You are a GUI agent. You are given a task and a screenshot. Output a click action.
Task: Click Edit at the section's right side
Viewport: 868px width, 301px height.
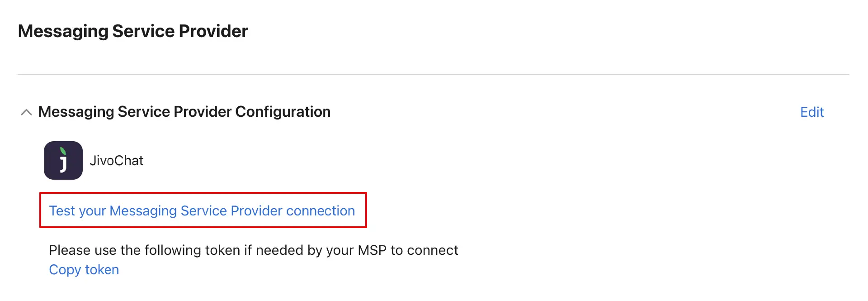pos(811,112)
